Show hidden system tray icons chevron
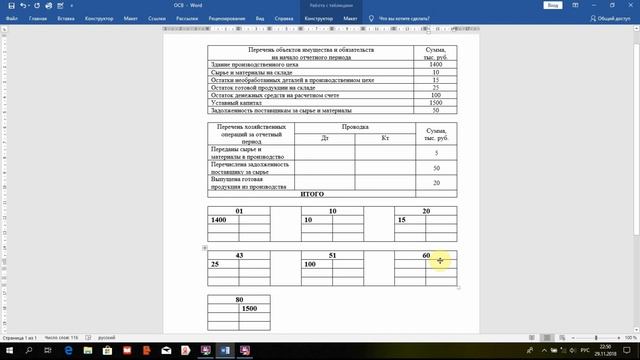640x360 pixels. click(544, 351)
